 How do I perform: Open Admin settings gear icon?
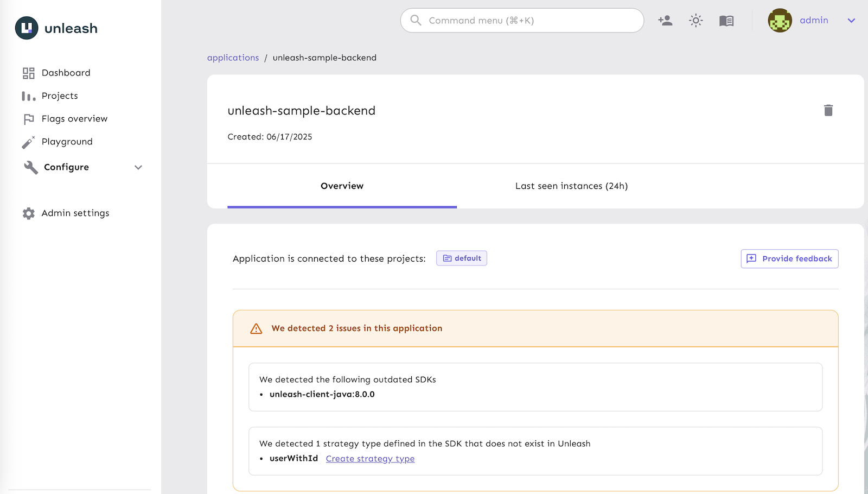tap(28, 213)
